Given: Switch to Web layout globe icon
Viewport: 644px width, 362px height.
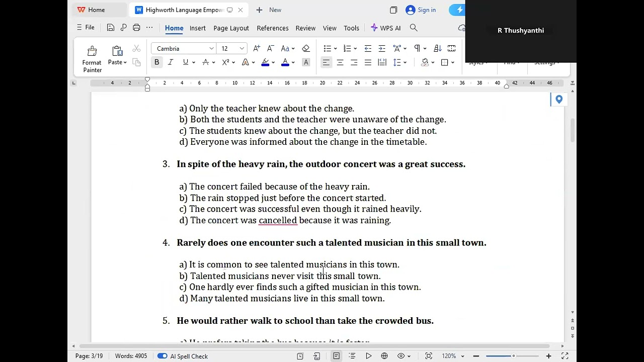Looking at the screenshot, I should (x=384, y=356).
